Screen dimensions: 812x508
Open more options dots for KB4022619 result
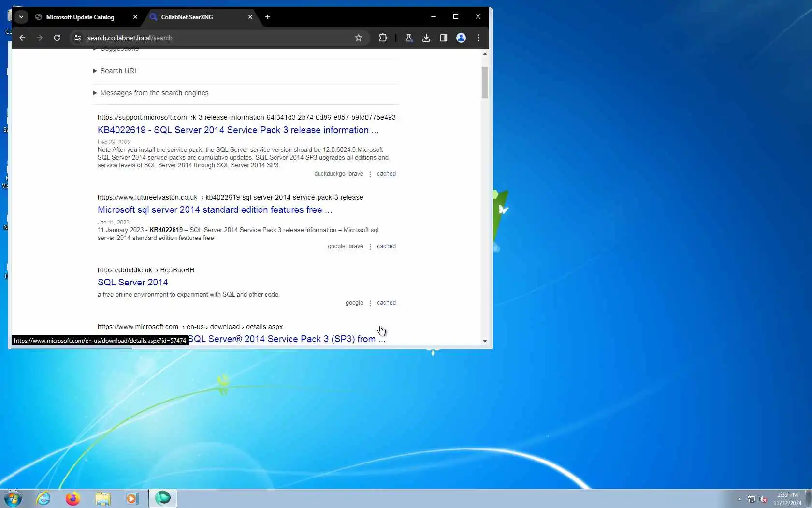[x=370, y=174]
